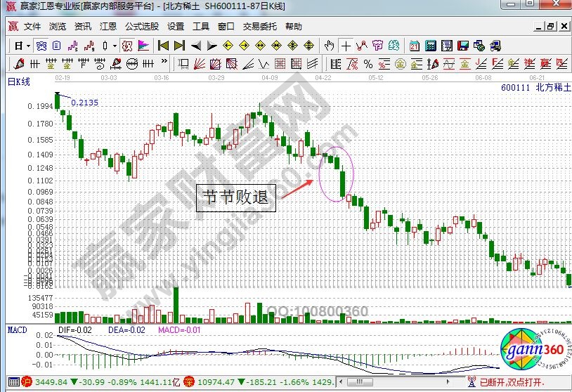This screenshot has width=572, height=392.
Task: Select the crosshair cursor tool
Action: pyautogui.click(x=346, y=46)
